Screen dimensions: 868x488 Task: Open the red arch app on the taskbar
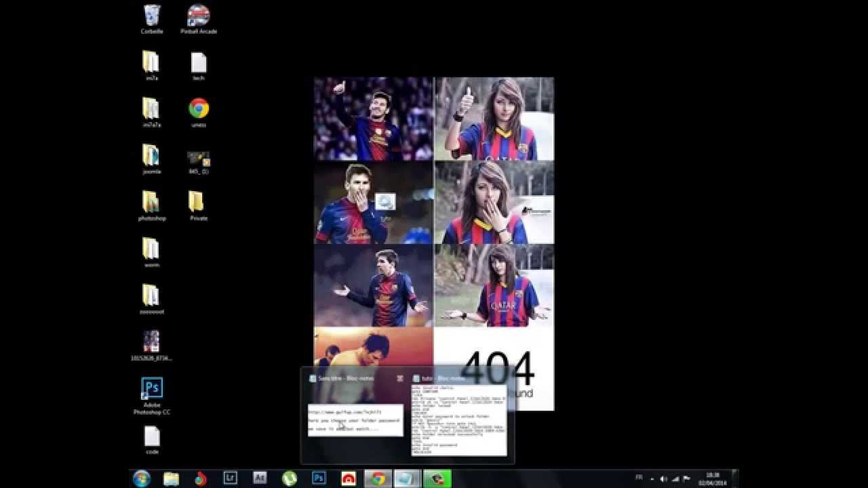click(x=349, y=479)
